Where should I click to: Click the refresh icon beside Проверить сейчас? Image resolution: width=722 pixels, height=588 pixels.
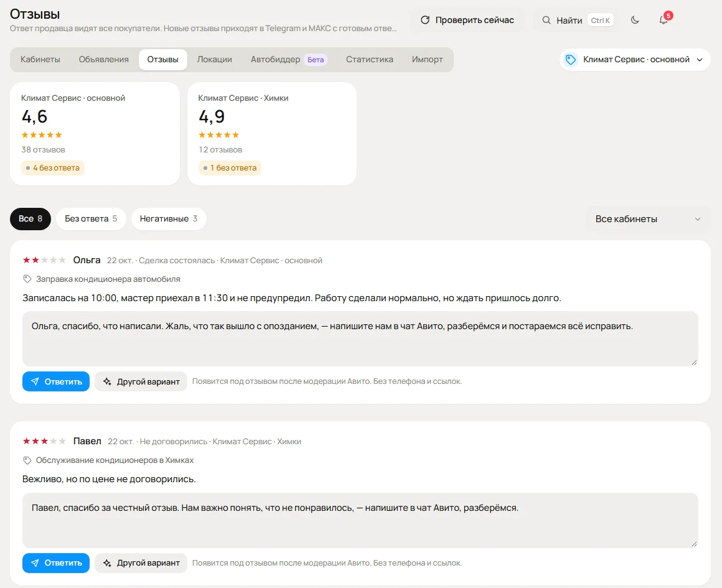(x=425, y=20)
